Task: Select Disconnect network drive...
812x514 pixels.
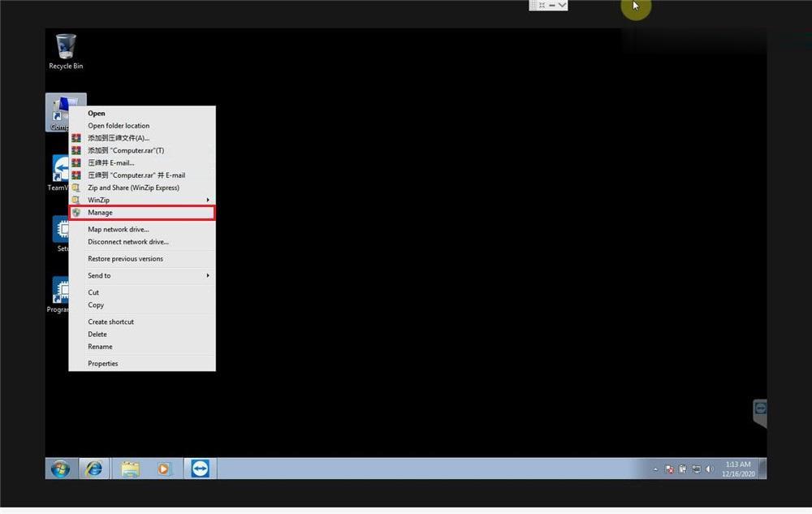Action: point(142,242)
